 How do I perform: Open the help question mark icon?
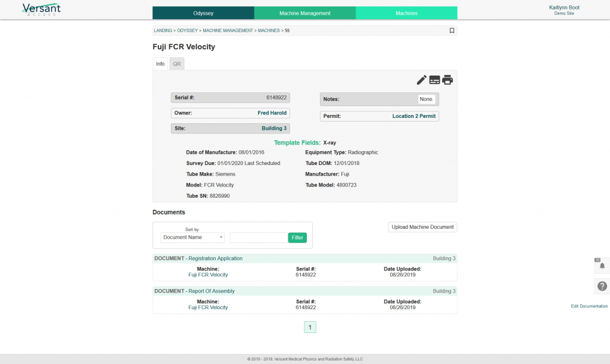pyautogui.click(x=602, y=286)
